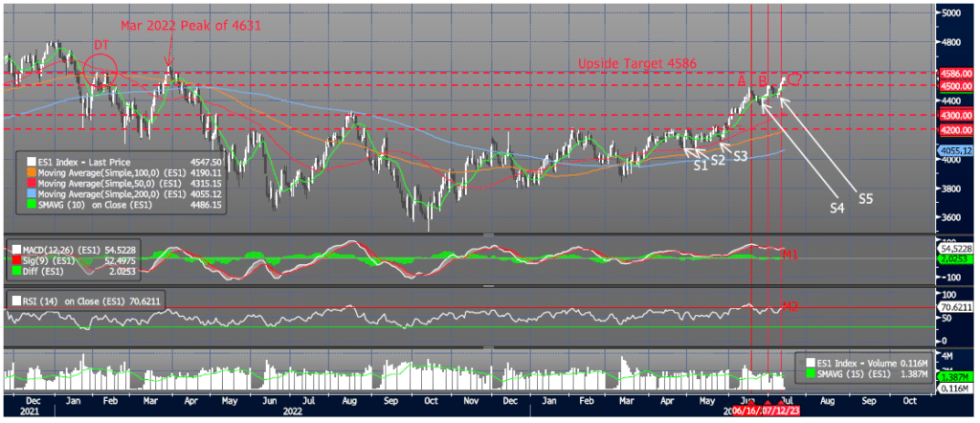Click the blue 4055.12 moving average axis tag

click(956, 151)
